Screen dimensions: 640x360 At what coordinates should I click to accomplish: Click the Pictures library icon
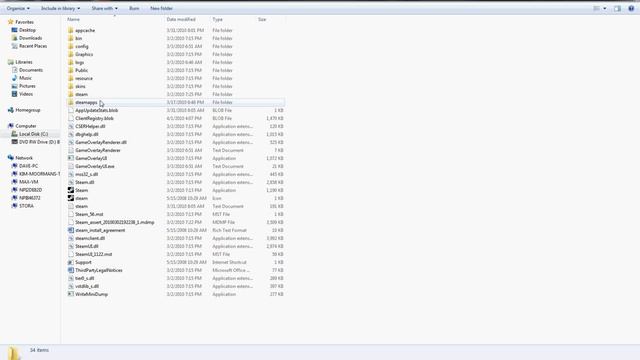15,86
